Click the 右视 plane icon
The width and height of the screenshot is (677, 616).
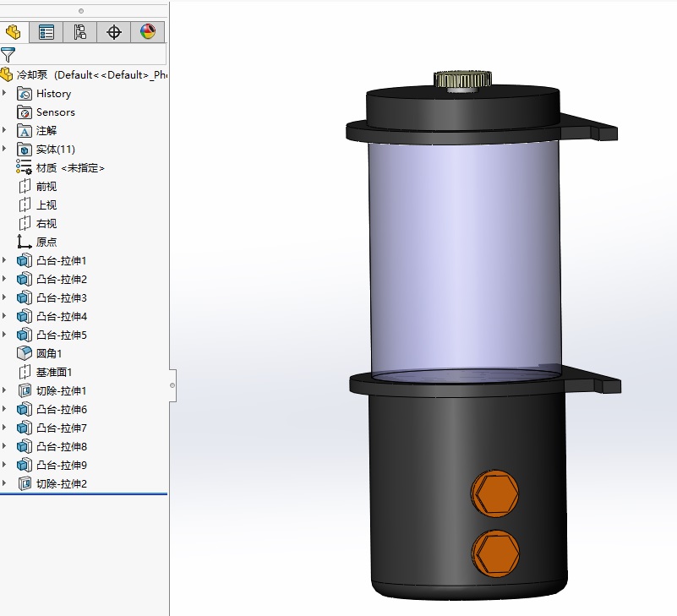point(25,223)
